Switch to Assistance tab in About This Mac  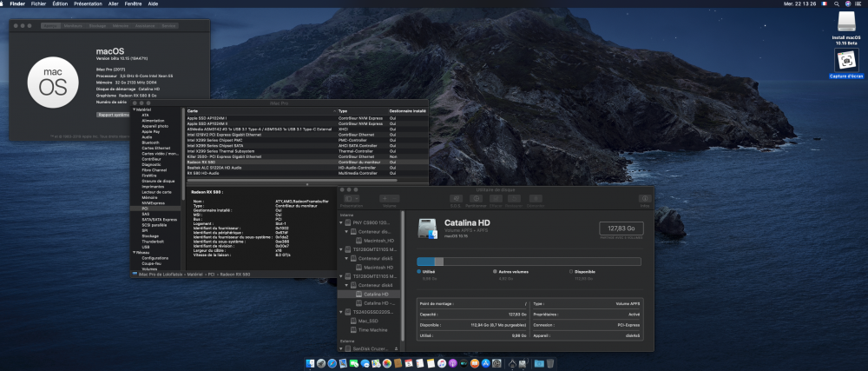click(145, 25)
